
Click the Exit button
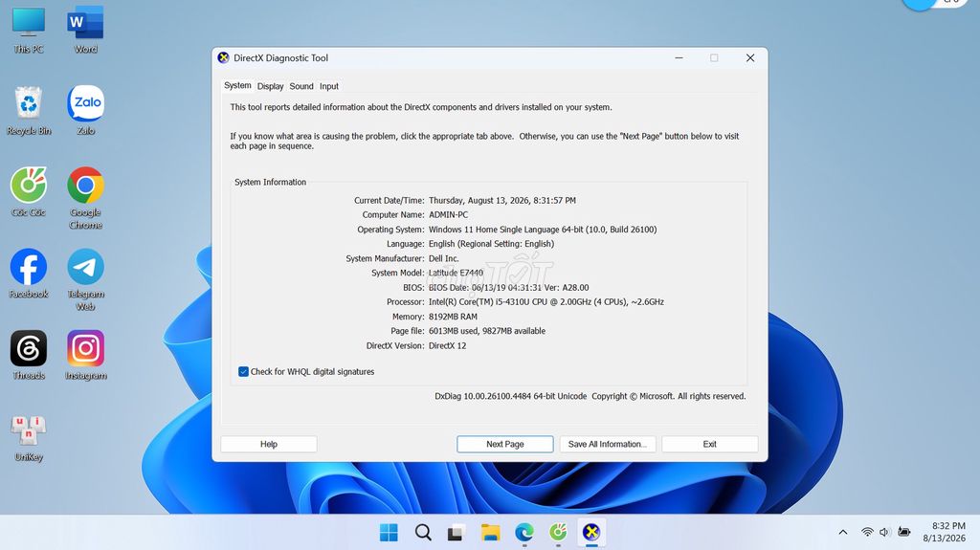click(x=710, y=444)
